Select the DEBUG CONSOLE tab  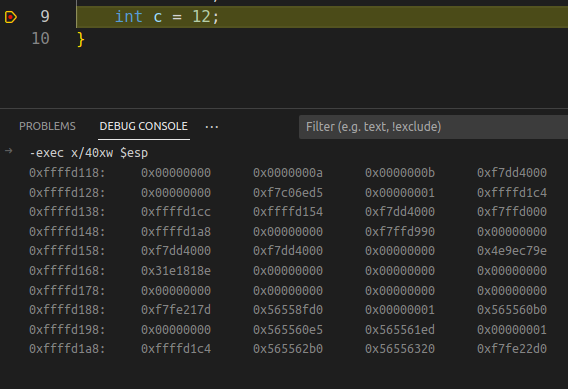coord(144,126)
